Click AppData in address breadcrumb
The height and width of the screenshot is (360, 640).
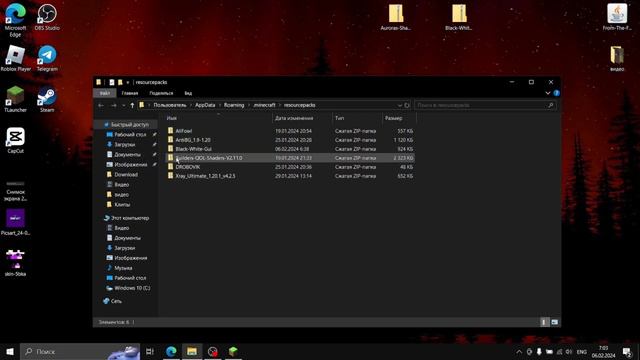pyautogui.click(x=205, y=105)
